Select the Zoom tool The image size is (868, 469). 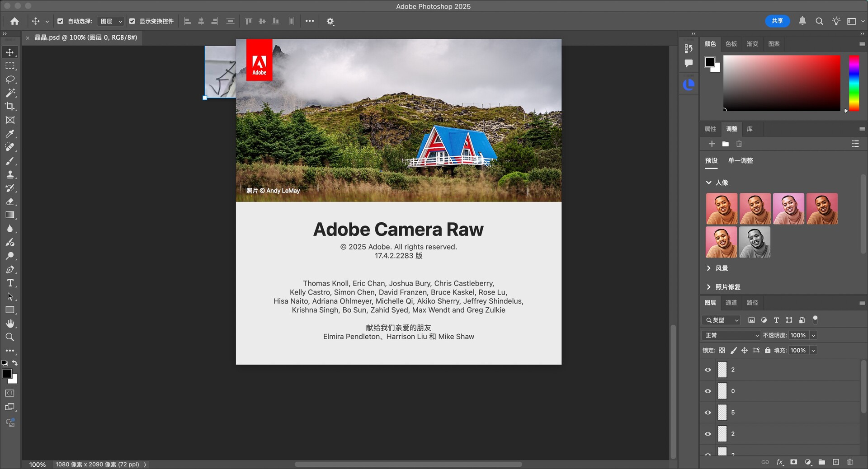[10, 337]
